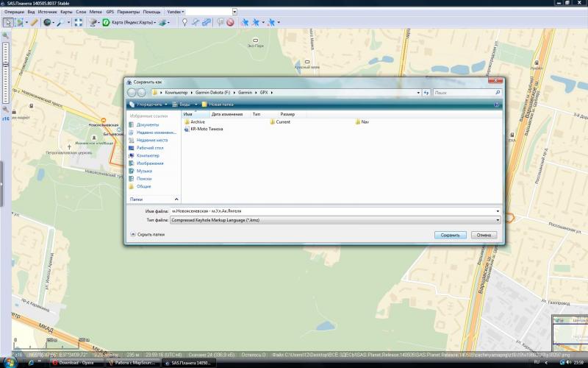588x368 pixels.
Task: Click the back arrow in save dialog
Action: [x=132, y=93]
